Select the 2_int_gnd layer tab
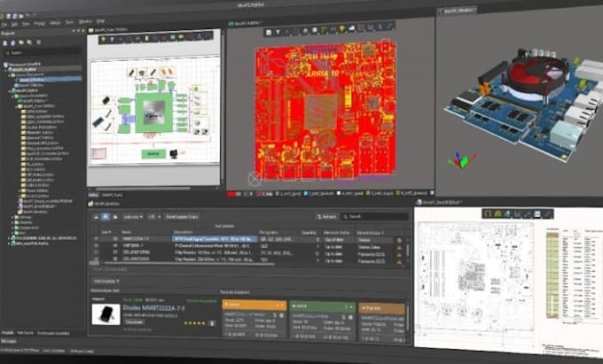The image size is (603, 364). [288, 194]
